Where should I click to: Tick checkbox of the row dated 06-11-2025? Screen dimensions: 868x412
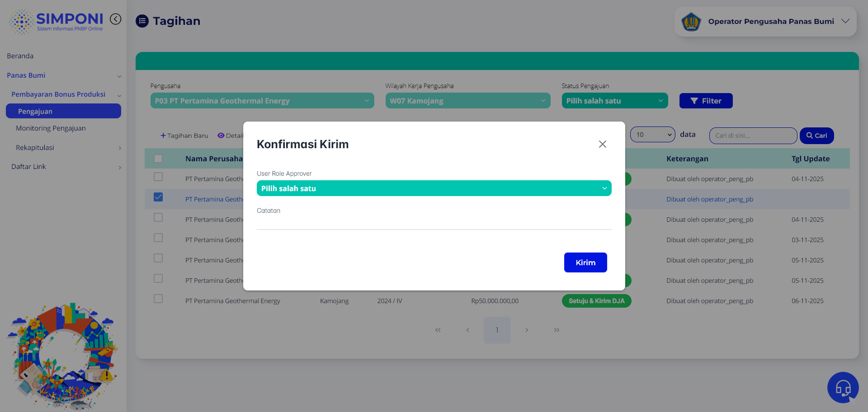point(158,299)
